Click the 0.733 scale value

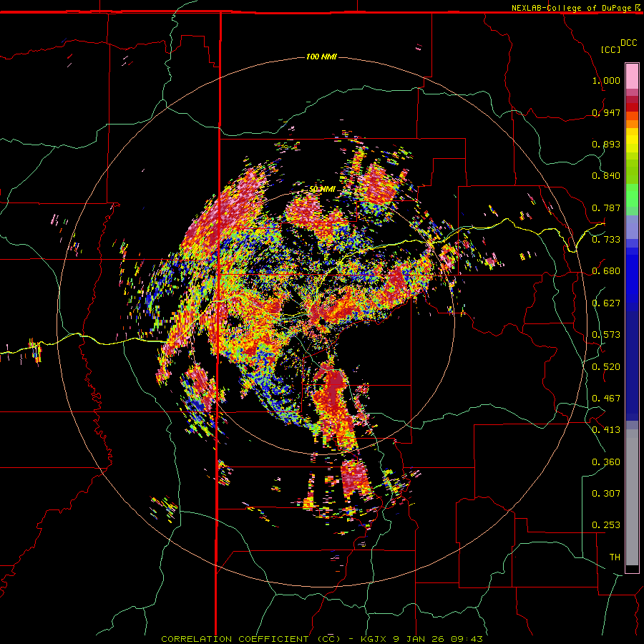tap(606, 240)
